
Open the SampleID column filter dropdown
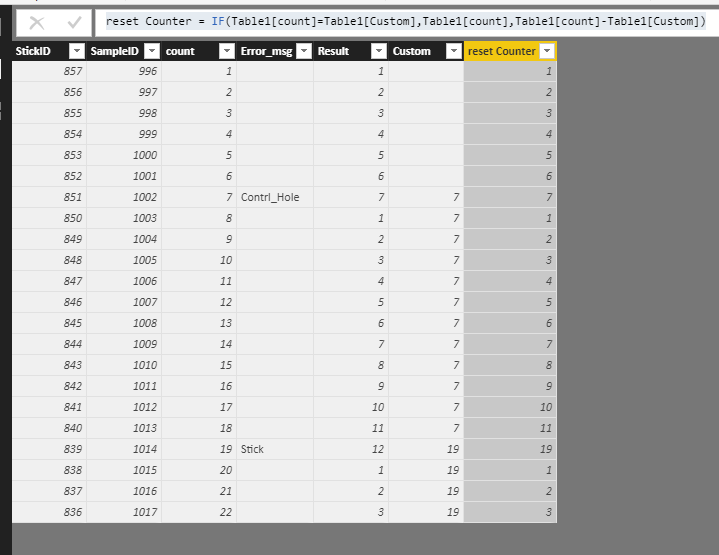coord(152,51)
